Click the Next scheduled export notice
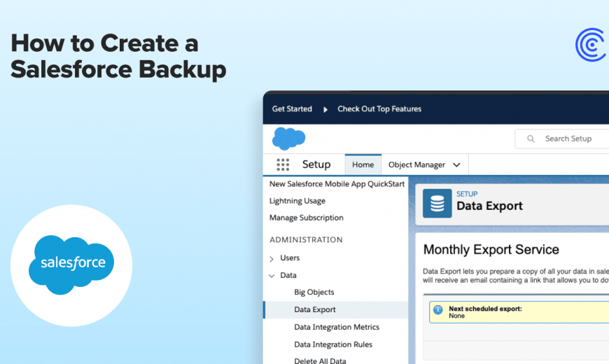 coord(519,312)
